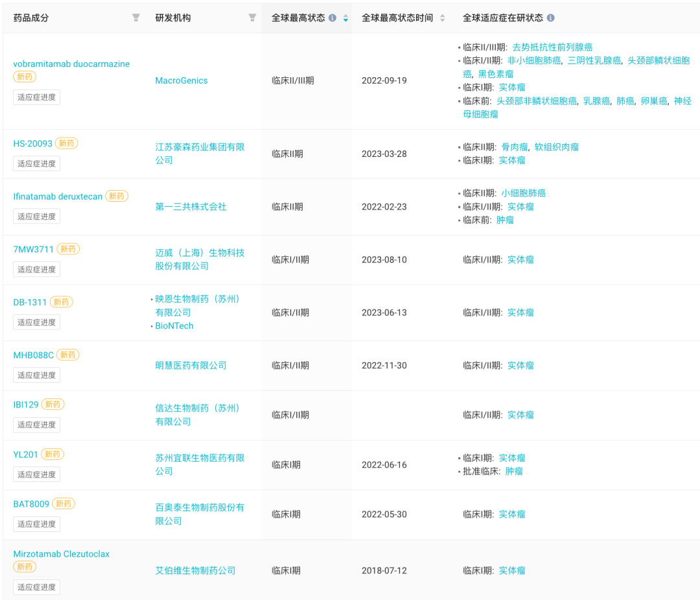
Task: Open the 研发机构 column filter
Action: pos(252,18)
